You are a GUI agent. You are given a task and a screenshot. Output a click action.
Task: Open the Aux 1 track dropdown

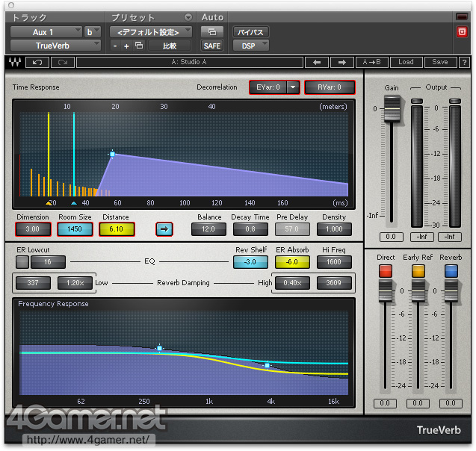pos(46,32)
